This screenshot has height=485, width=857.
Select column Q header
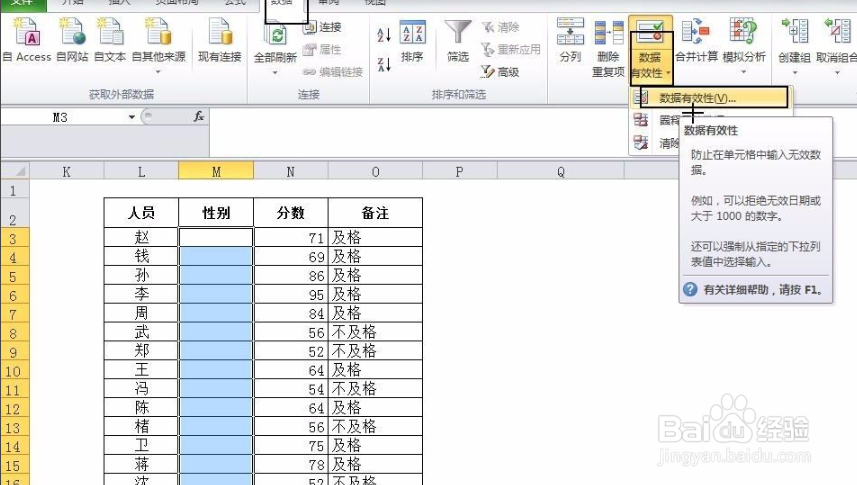point(561,172)
